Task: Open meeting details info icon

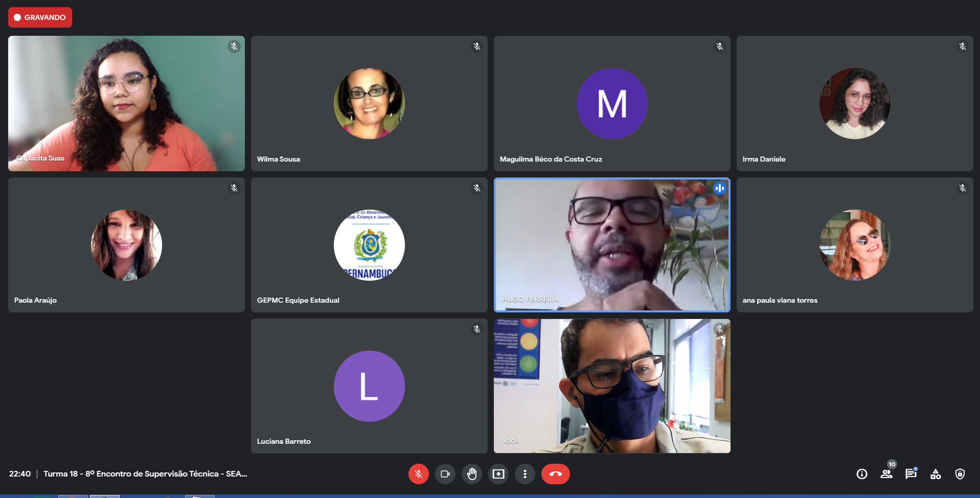Action: [861, 474]
